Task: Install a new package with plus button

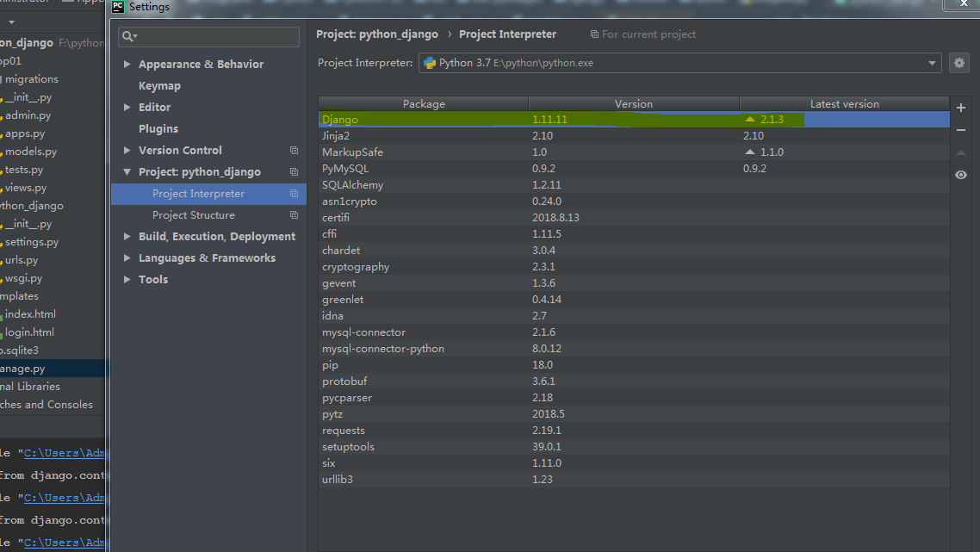Action: pyautogui.click(x=961, y=108)
